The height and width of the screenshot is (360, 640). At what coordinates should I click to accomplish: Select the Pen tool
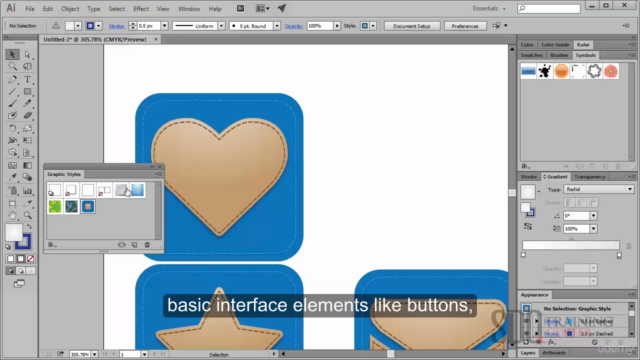(12, 80)
